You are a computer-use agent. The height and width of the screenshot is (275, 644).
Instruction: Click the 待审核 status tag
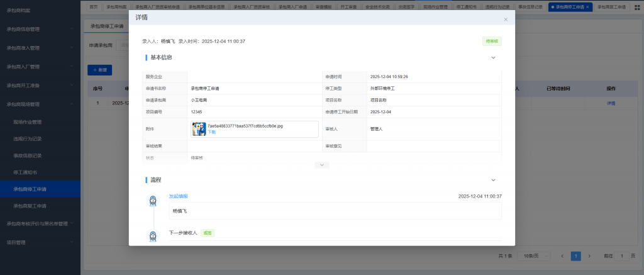pyautogui.click(x=492, y=42)
